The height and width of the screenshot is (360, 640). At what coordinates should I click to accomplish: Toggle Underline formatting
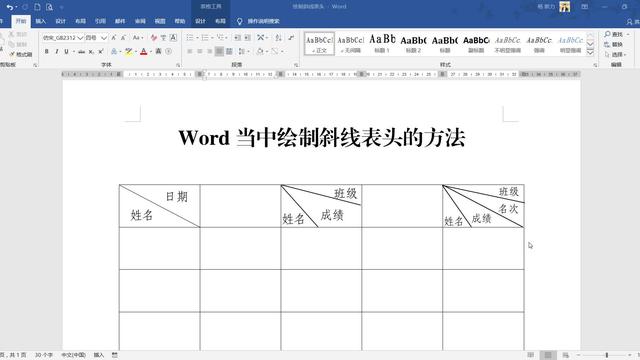66,51
